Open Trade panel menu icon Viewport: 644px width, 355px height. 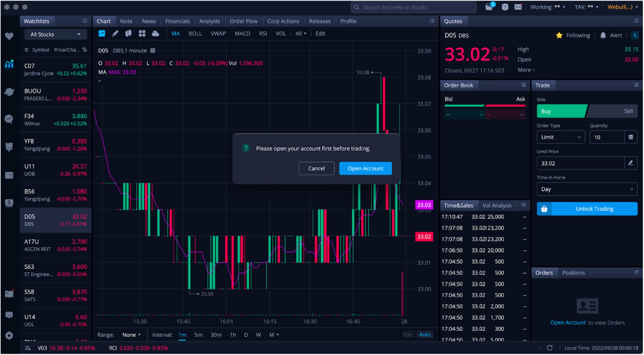(636, 85)
